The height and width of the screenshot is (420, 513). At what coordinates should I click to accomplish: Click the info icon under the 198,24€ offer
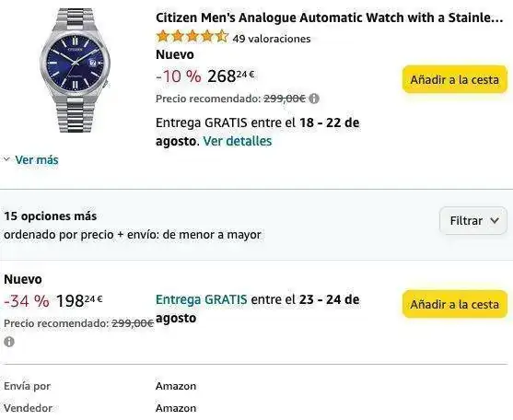(9, 342)
